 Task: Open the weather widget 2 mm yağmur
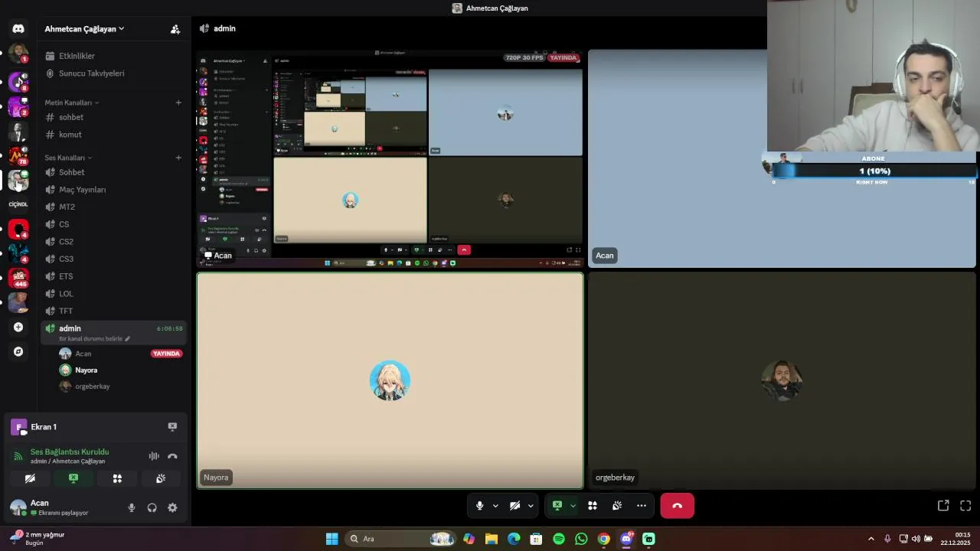point(37,539)
